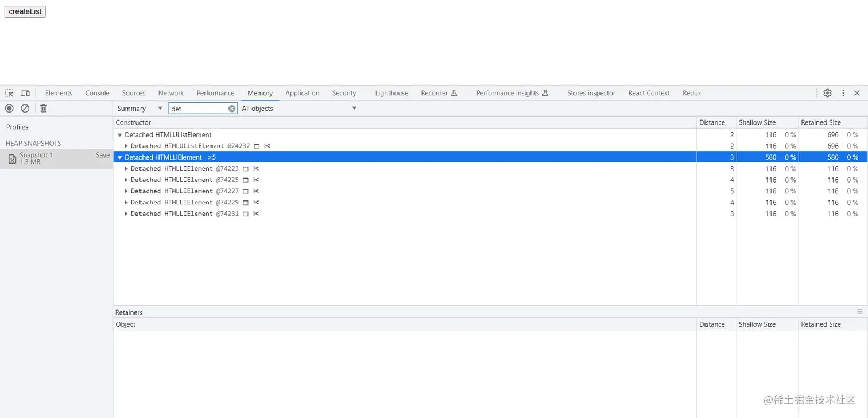Expand Detached HTMLLIElement @74229 row

[126, 203]
